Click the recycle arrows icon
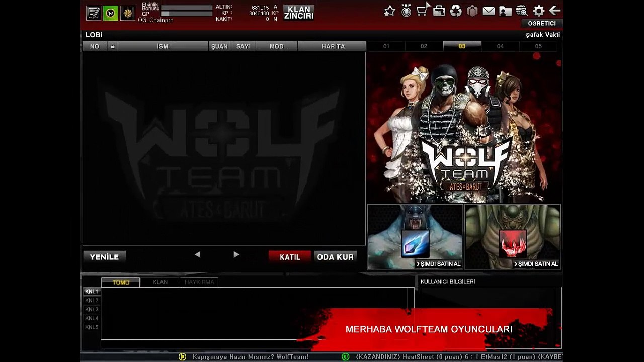This screenshot has height=362, width=644. (456, 11)
